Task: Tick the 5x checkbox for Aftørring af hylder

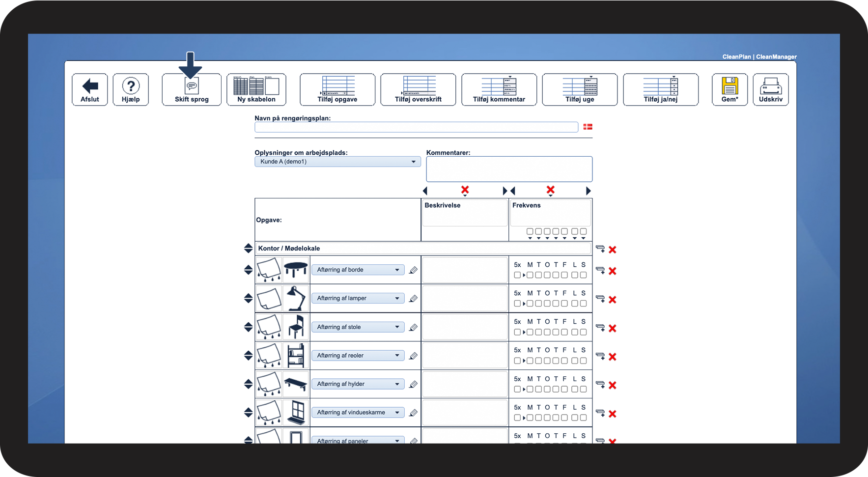Action: [517, 389]
